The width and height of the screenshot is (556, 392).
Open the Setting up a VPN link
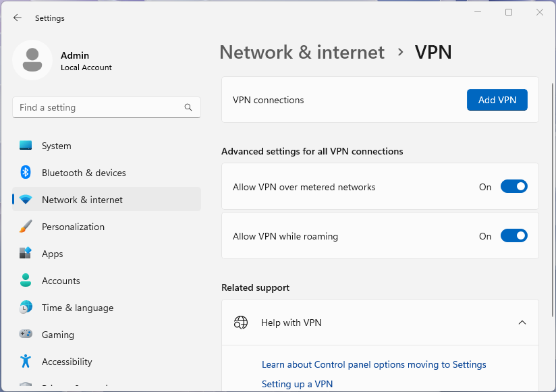pyautogui.click(x=297, y=383)
